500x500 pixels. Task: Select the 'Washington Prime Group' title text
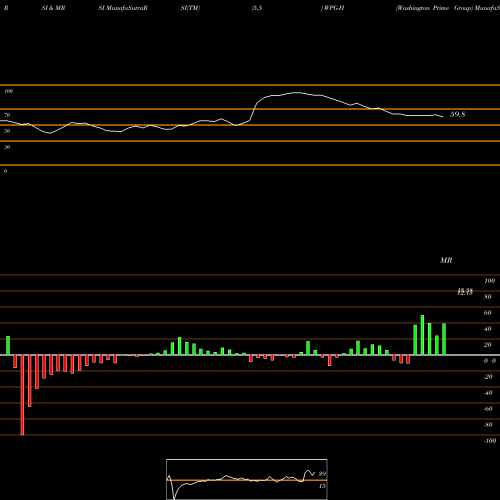tap(434, 8)
